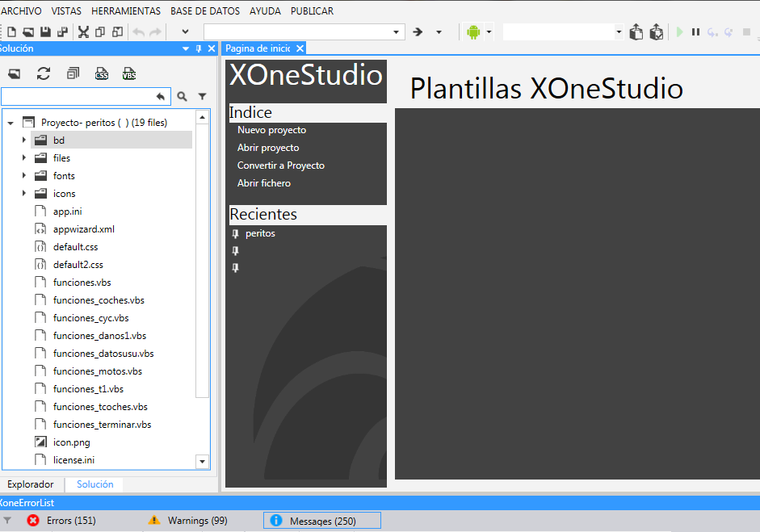
Task: Open the device combo box dropdown
Action: (619, 32)
